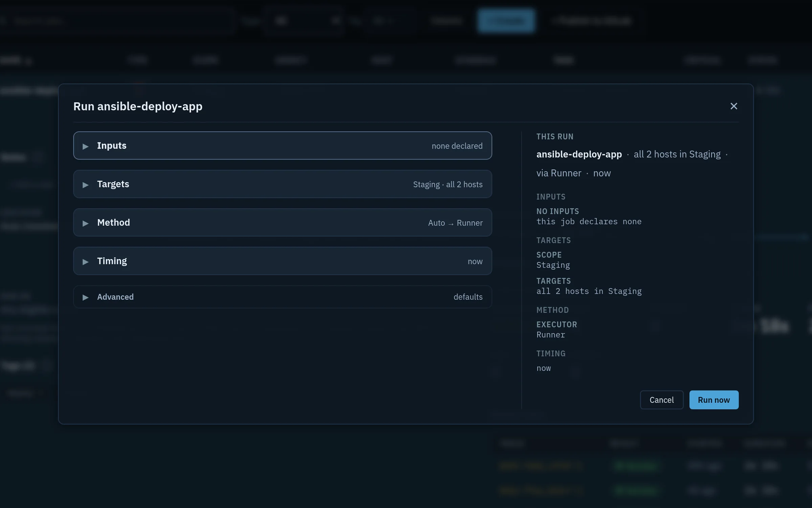Close the Run ansible-deploy-app dialog
This screenshot has width=812, height=508.
click(734, 106)
